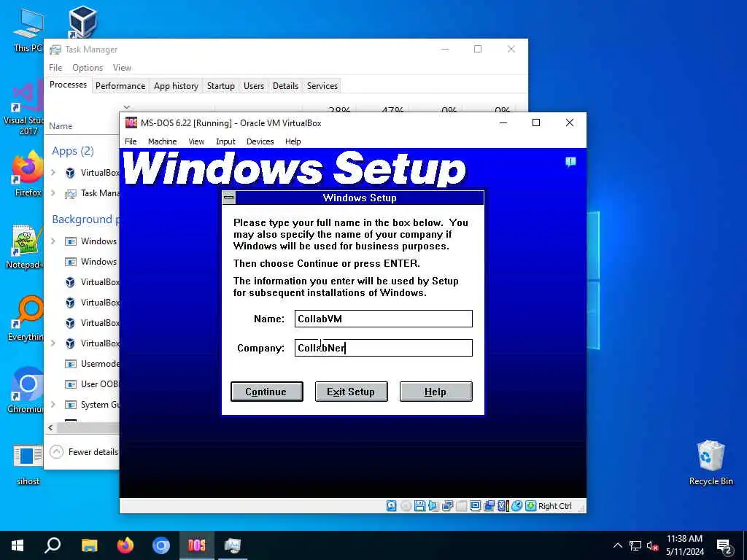Select the Notepad++ desktop shortcut
This screenshot has width=747, height=560.
coord(25,246)
